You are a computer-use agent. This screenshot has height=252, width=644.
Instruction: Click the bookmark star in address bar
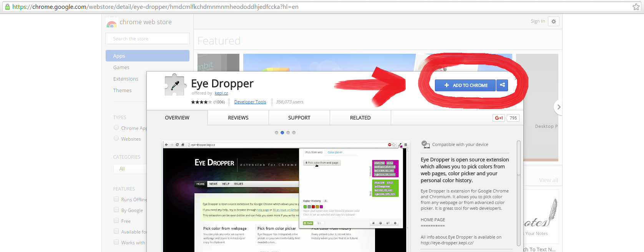click(x=636, y=7)
